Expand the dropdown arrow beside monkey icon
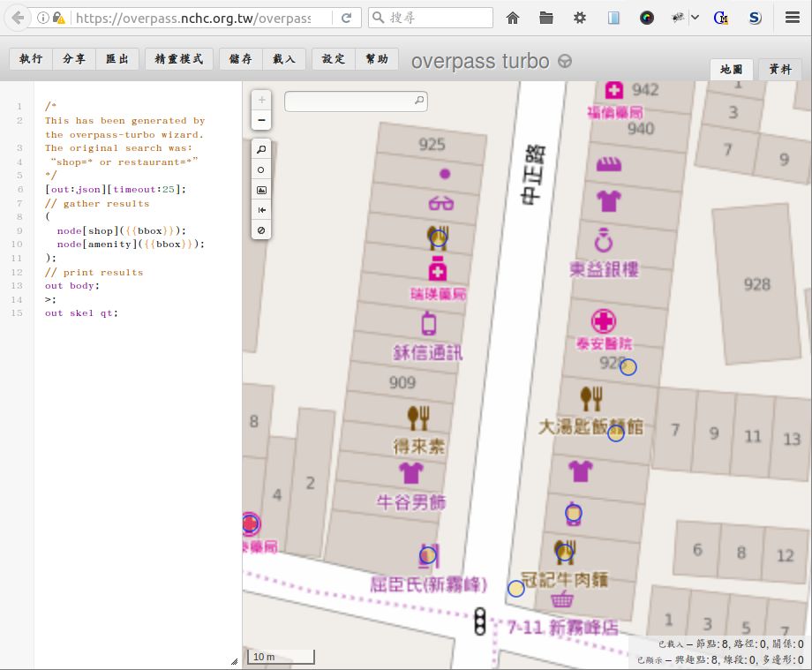This screenshot has width=812, height=670. point(695,18)
